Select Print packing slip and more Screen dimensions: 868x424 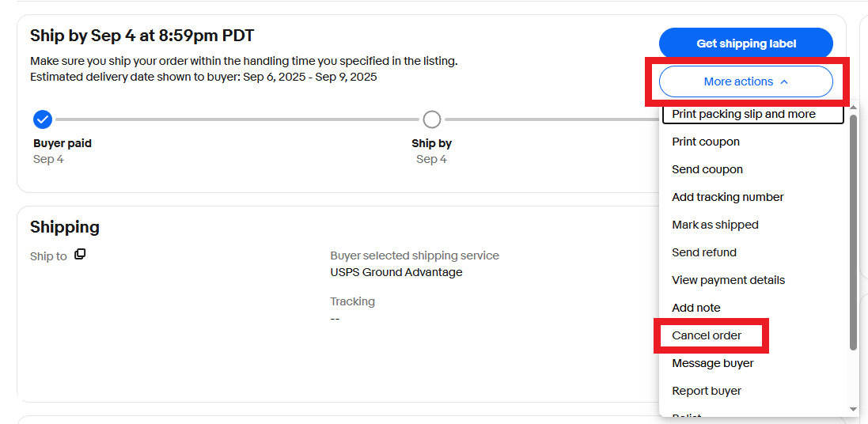(x=744, y=114)
